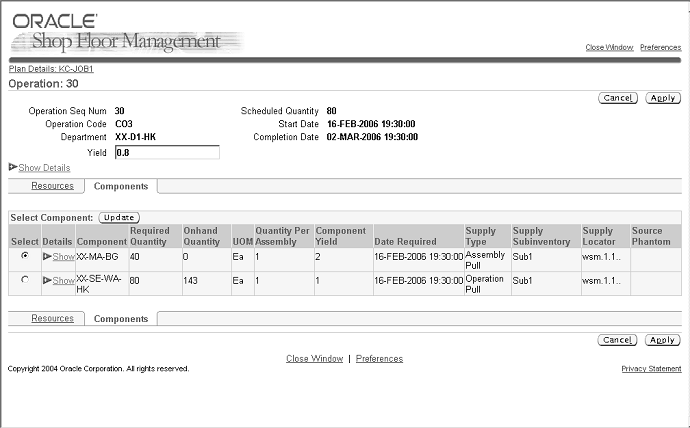Click the top Apply button

coord(663,98)
